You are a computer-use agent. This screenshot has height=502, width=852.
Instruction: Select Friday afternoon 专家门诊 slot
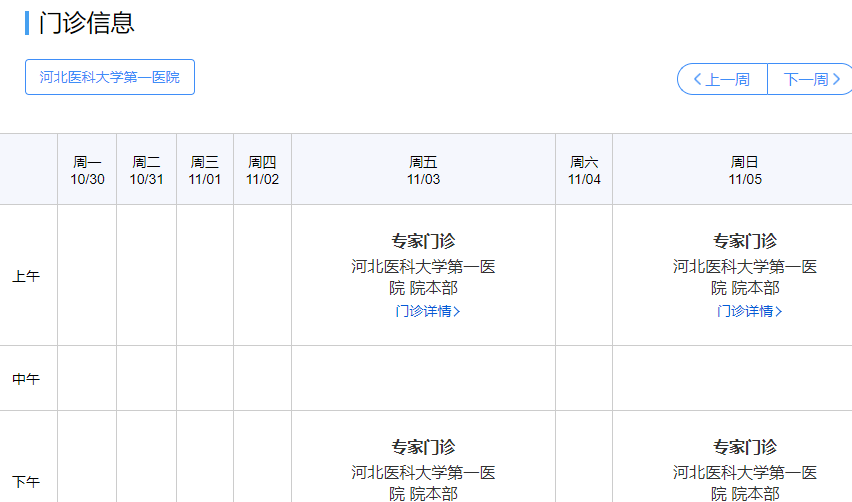[423, 447]
